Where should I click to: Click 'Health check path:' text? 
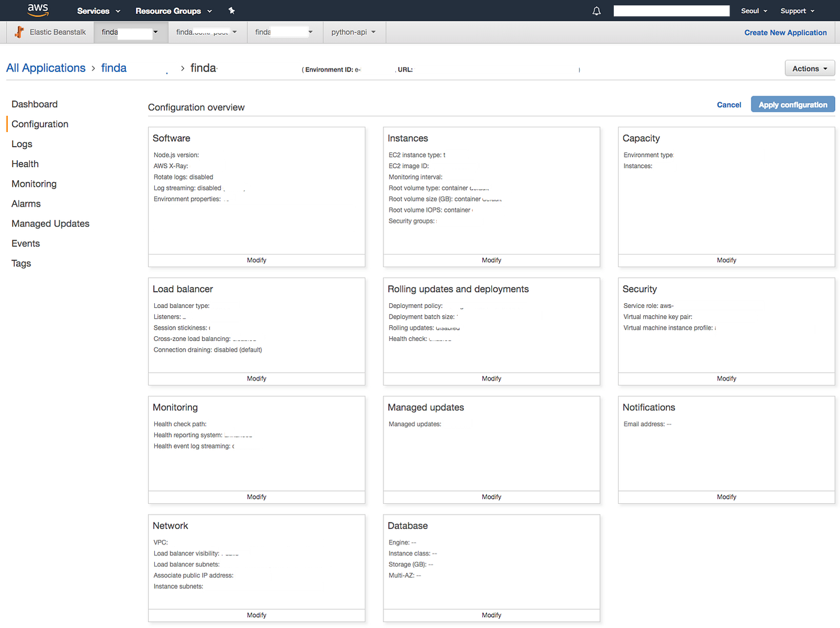coord(180,424)
